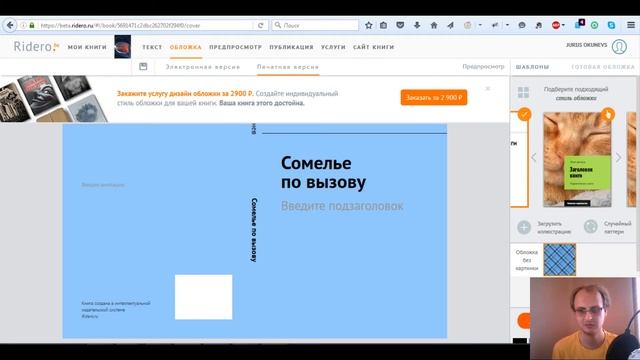Open the САЙТ КНИГИ tab
The height and width of the screenshot is (360, 640).
click(x=373, y=47)
